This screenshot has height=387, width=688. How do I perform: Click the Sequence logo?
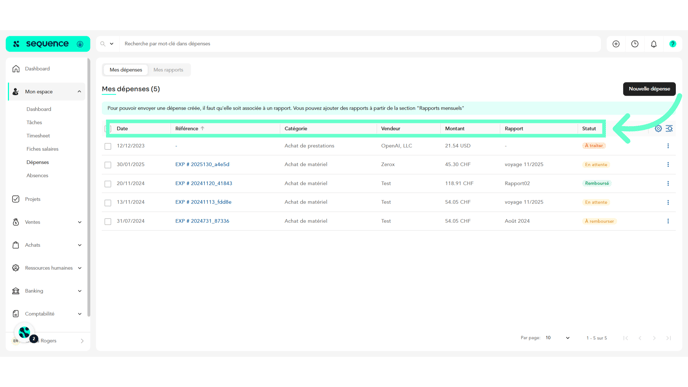pyautogui.click(x=47, y=44)
